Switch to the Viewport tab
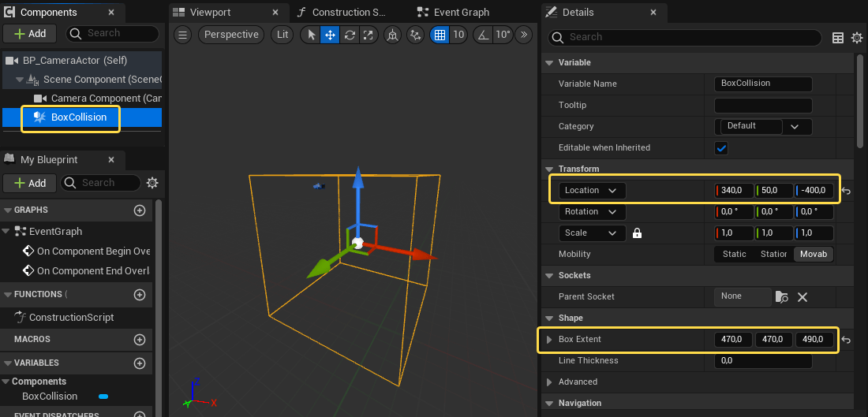Screen dimensions: 868x417 210,12
